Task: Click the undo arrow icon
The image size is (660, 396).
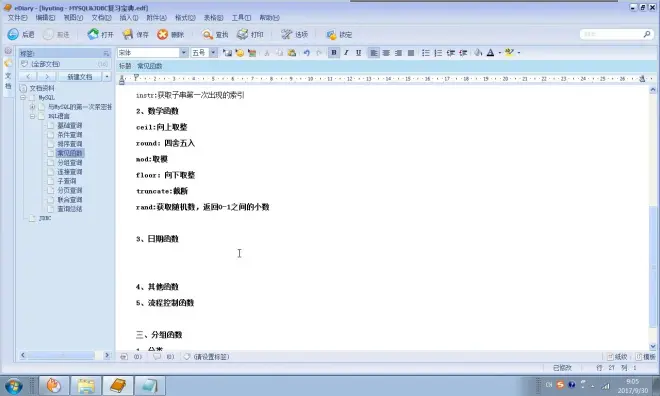Action: click(x=307, y=53)
